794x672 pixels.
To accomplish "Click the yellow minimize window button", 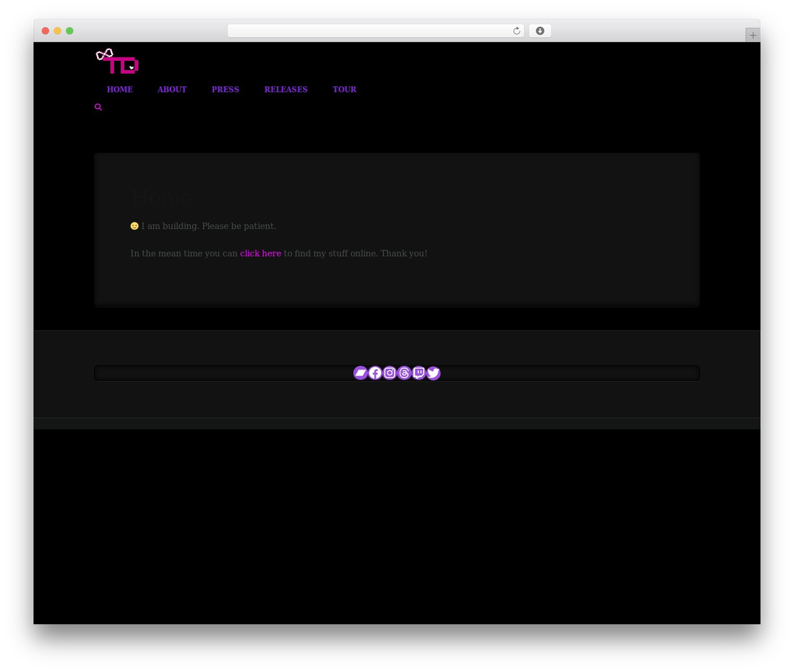I will pyautogui.click(x=58, y=31).
